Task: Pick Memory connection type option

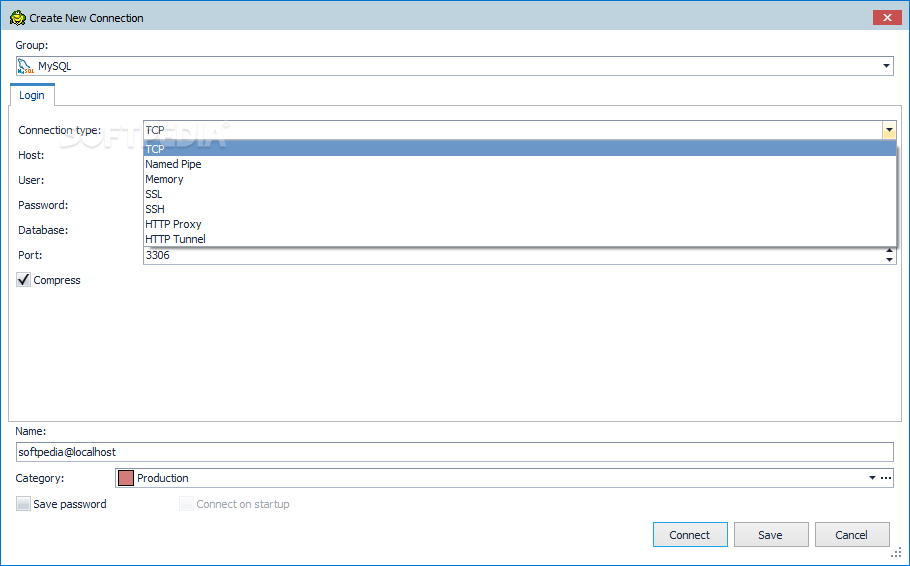Action: pos(519,179)
